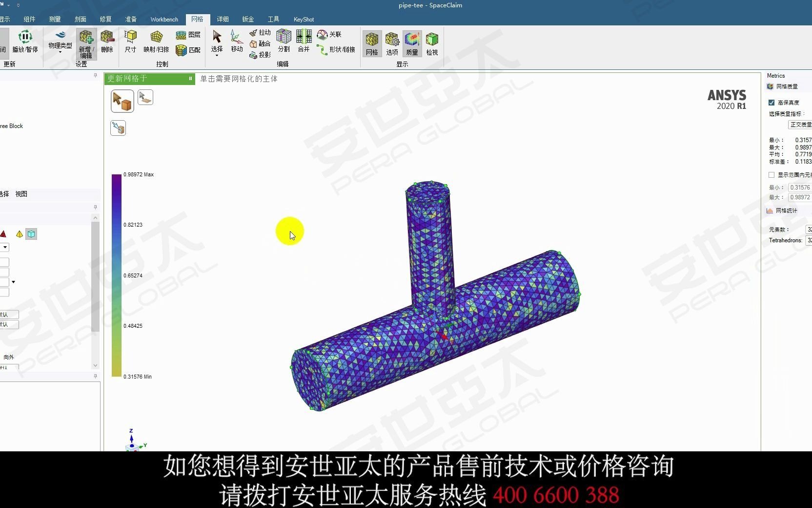Open the 新增/编辑 mesh creation tool

(86, 43)
